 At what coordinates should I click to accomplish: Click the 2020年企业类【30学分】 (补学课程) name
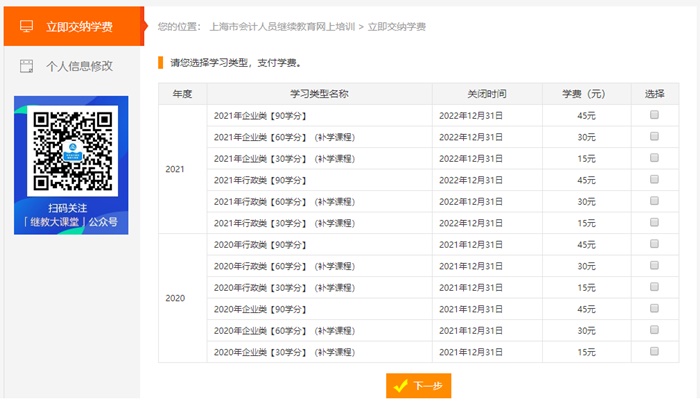click(x=284, y=352)
